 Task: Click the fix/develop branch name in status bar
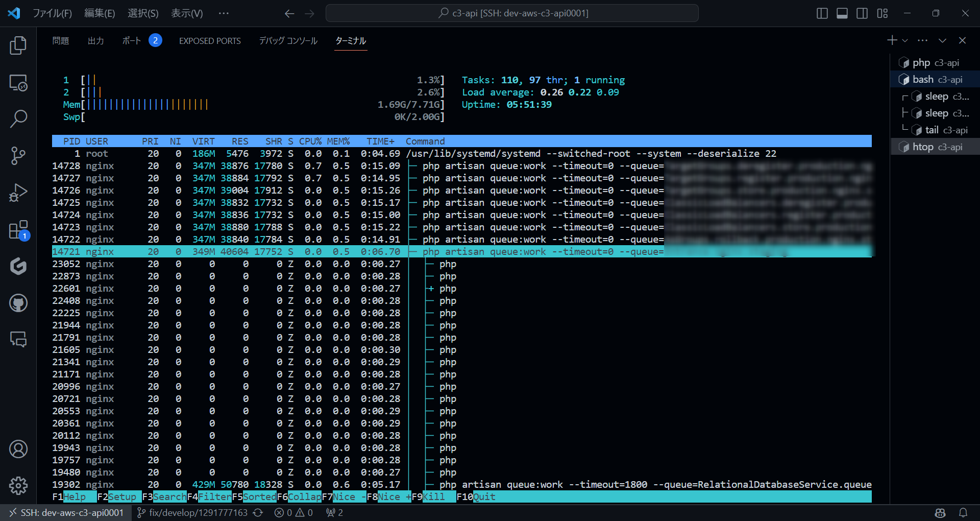click(x=199, y=513)
